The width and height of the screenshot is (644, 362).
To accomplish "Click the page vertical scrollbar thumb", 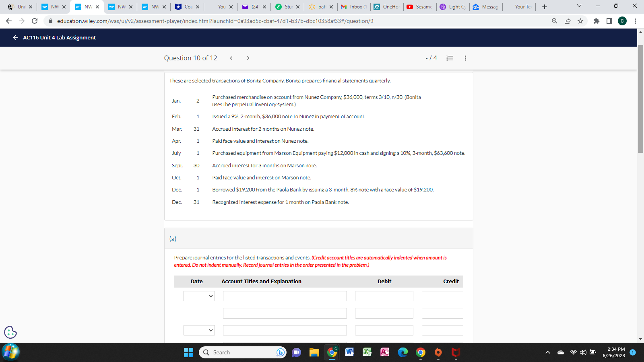I will [x=641, y=99].
